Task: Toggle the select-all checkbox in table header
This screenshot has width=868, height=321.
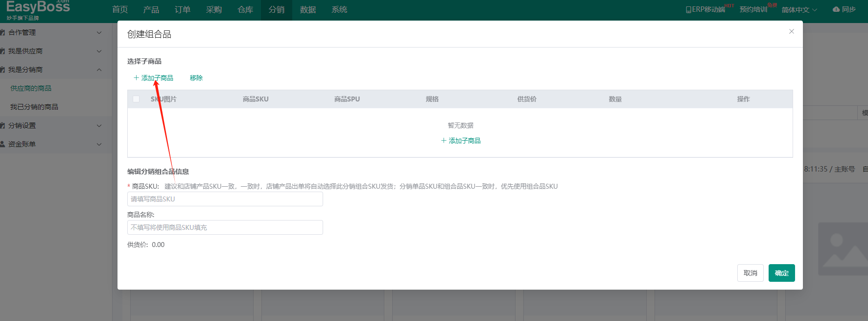Action: 136,99
